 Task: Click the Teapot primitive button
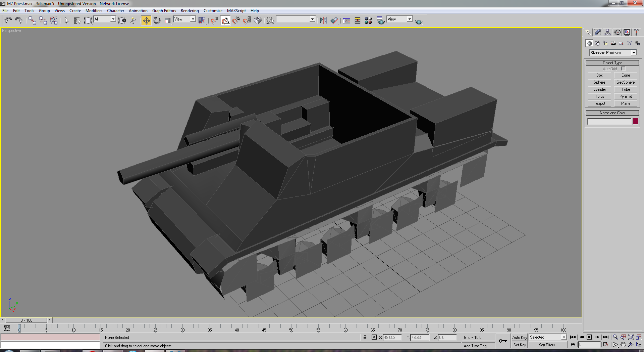click(599, 103)
